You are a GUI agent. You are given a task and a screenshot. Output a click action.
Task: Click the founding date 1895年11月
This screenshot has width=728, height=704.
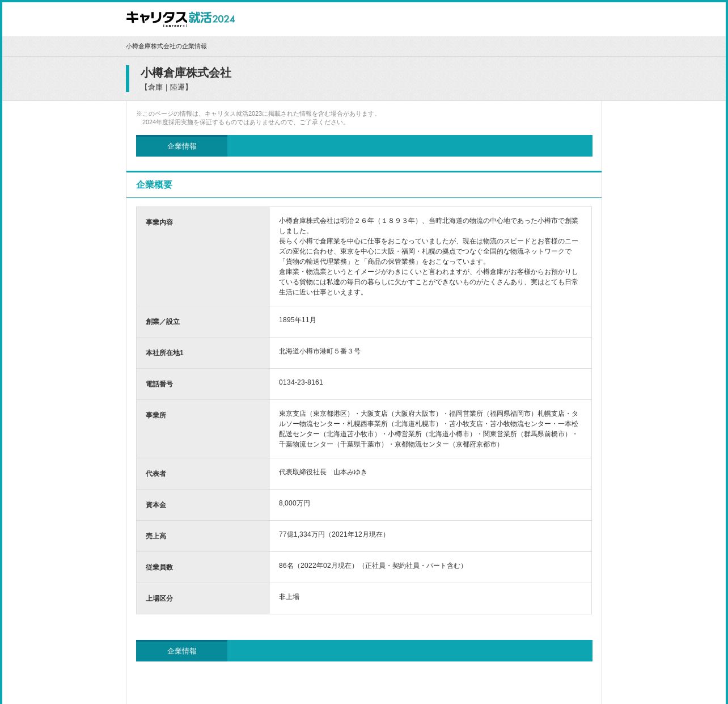tap(298, 320)
